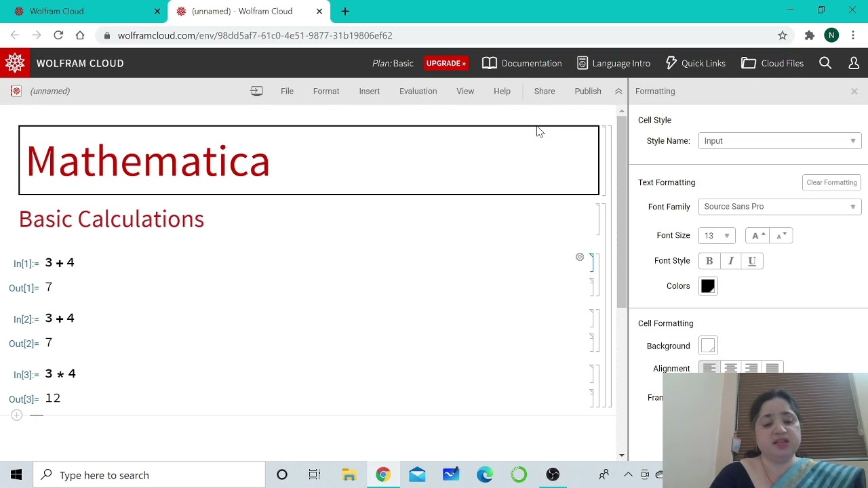868x488 pixels.
Task: Click the presentation screen icon
Action: coord(256,91)
